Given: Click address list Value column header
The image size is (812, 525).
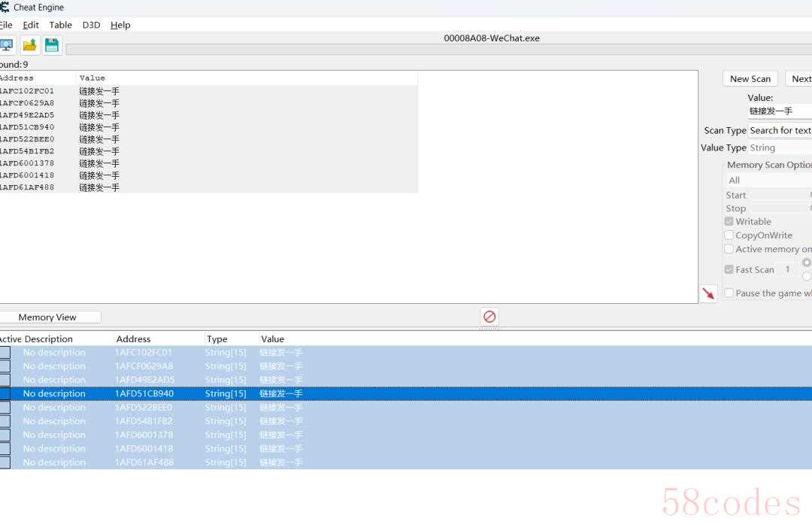Looking at the screenshot, I should [272, 339].
